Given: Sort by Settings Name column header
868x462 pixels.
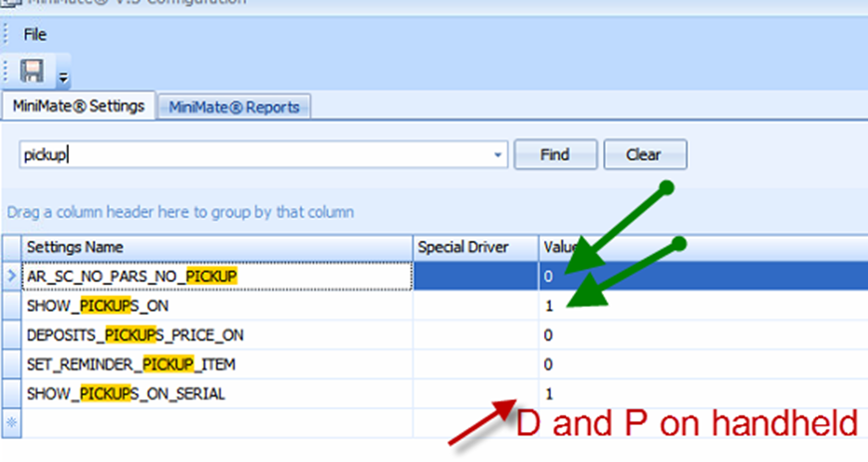Looking at the screenshot, I should tap(217, 247).
